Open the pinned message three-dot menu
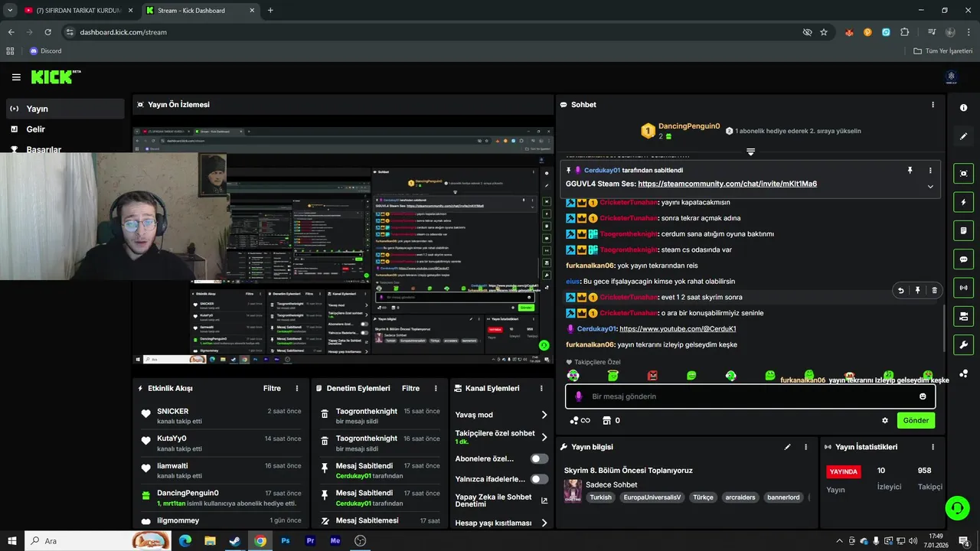This screenshot has height=551, width=980. tap(930, 170)
